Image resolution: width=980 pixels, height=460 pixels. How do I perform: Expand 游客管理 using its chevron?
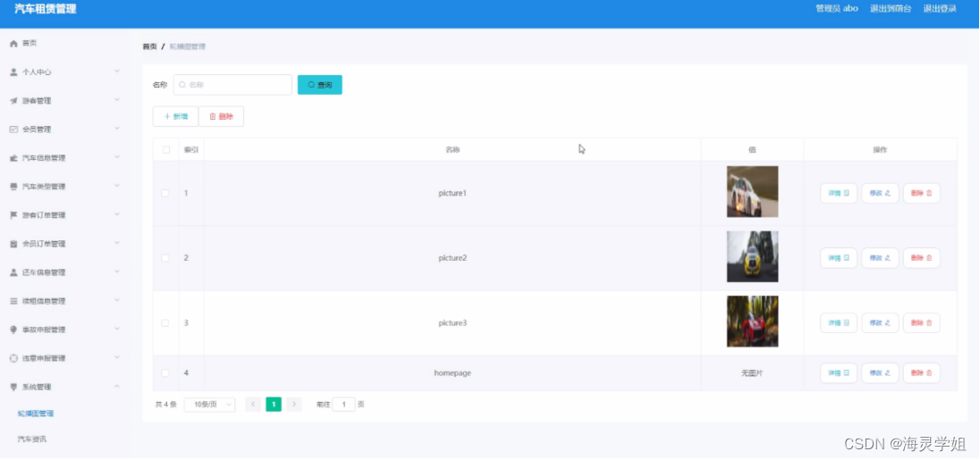[117, 101]
